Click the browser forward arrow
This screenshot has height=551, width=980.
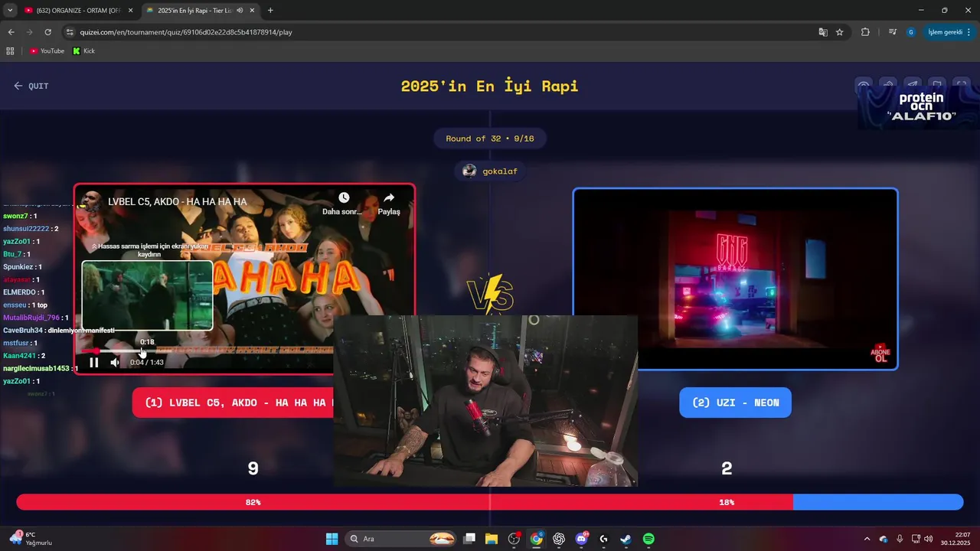[29, 32]
